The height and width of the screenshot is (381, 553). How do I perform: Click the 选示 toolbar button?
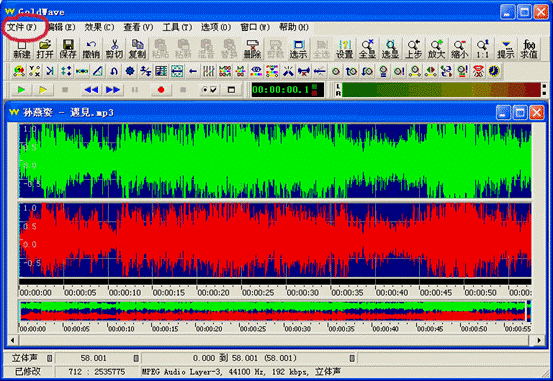[x=298, y=49]
